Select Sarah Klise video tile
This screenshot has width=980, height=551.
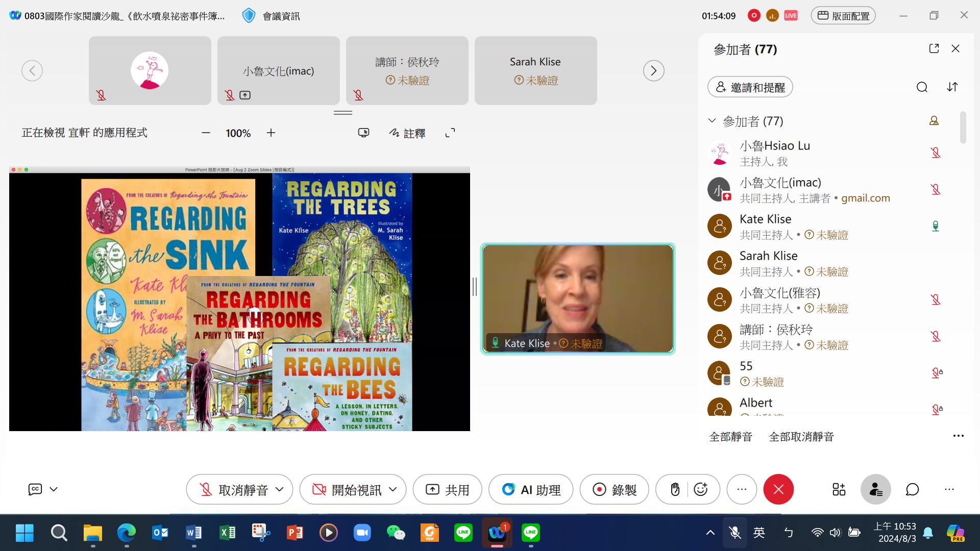536,70
